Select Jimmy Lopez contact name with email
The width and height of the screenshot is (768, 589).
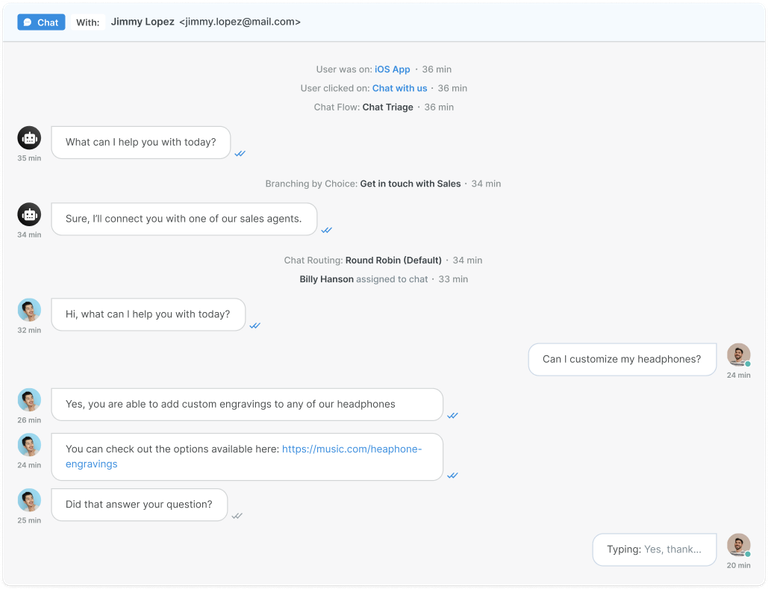pos(206,22)
